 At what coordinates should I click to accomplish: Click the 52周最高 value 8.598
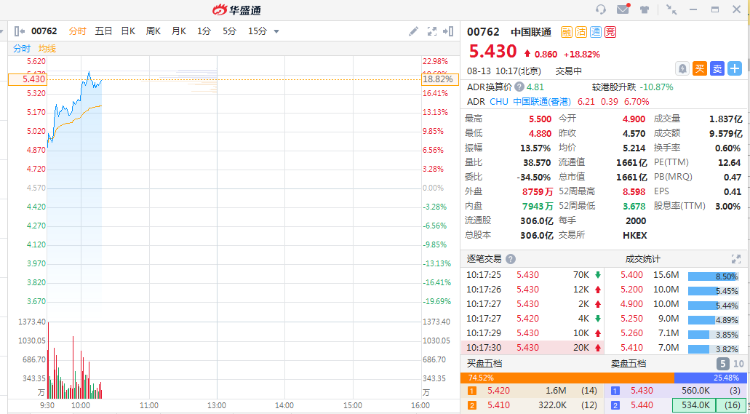tap(634, 192)
